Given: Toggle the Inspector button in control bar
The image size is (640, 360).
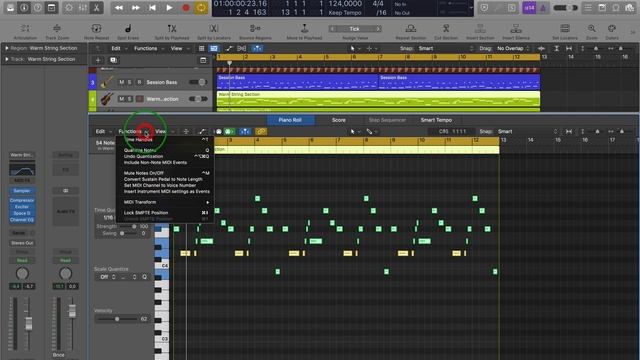Looking at the screenshot, I should point(24,7).
